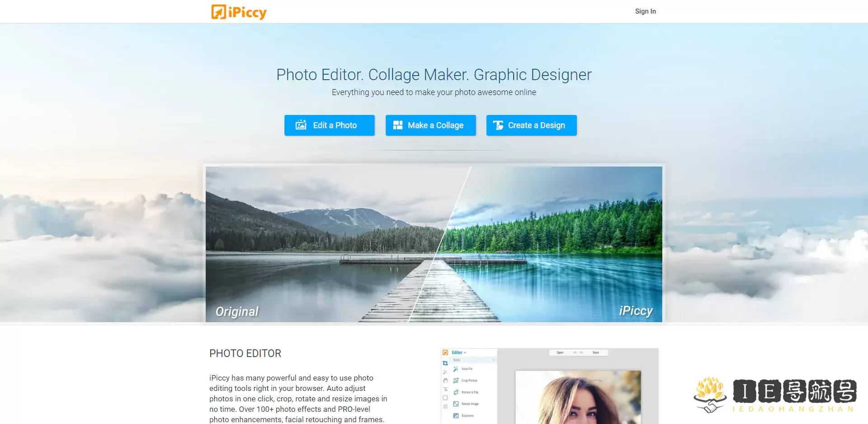This screenshot has width=868, height=424.
Task: Click the Exposure icon in preview
Action: click(x=456, y=415)
